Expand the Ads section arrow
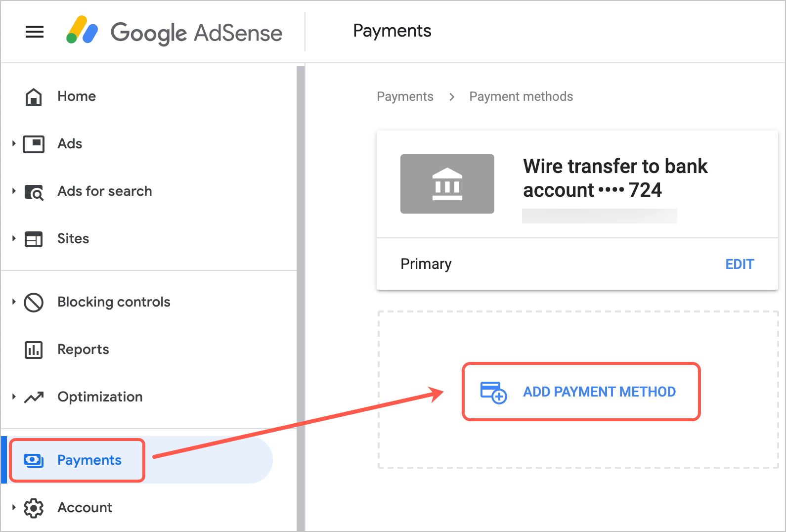This screenshot has height=532, width=786. 14,144
